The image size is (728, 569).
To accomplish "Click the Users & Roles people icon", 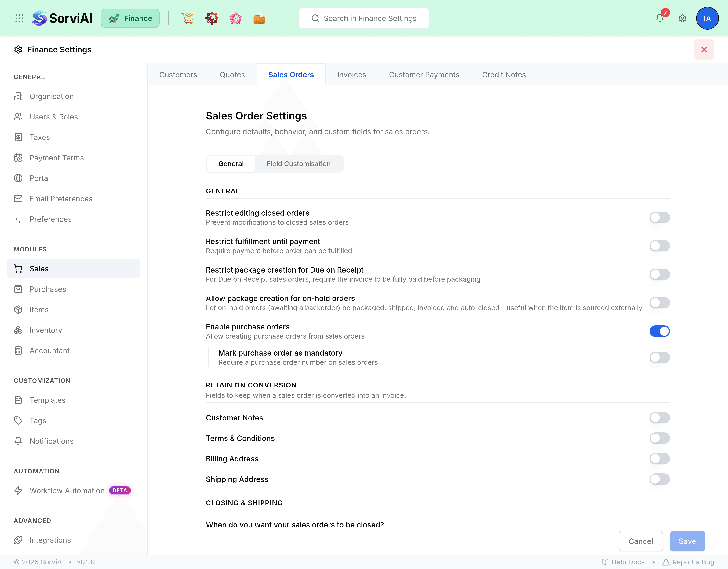I will [18, 117].
